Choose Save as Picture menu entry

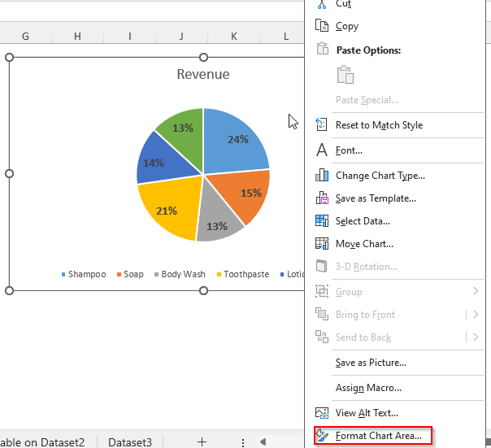click(371, 363)
